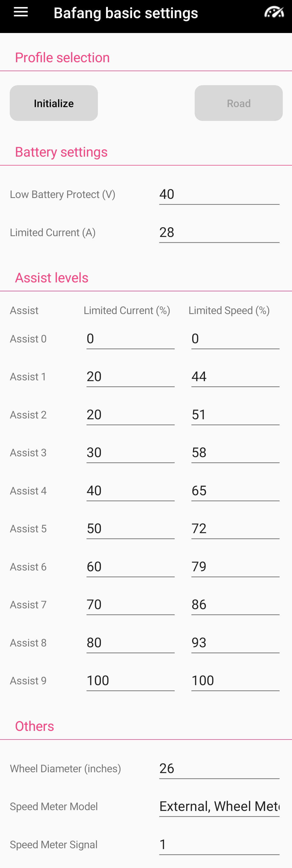The width and height of the screenshot is (292, 868).
Task: Change the Wheel Diameter inches field
Action: click(x=219, y=768)
